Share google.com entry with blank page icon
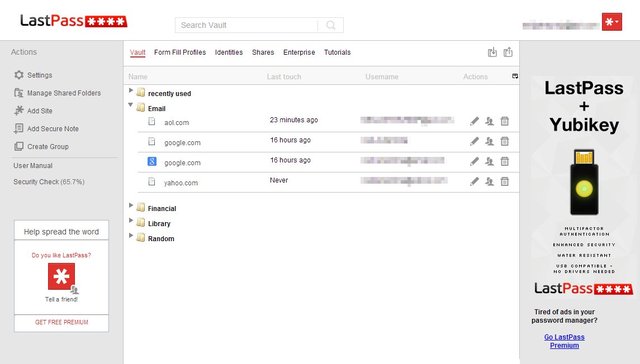Screen dimensions: 640x364 pos(489,141)
